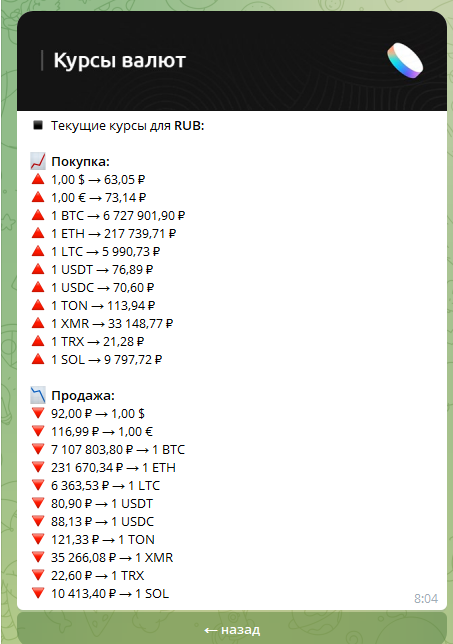This screenshot has height=644, width=453.
Task: Select the line 1 ETH → 217 739,71 ₽
Action: coord(113,234)
